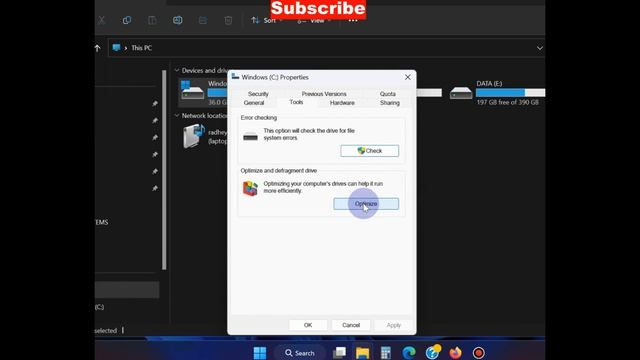Click the Paste icon in Explorer toolbar
Viewport: 640px width, 360px height.
tap(152, 20)
